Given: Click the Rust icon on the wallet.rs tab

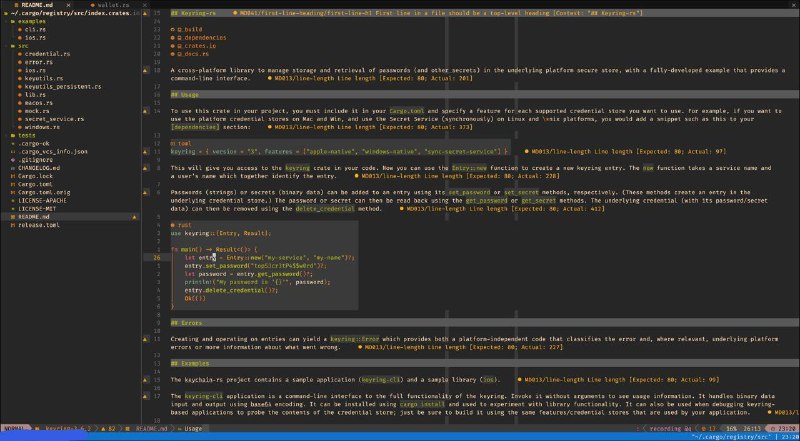Looking at the screenshot, I should [92, 5].
